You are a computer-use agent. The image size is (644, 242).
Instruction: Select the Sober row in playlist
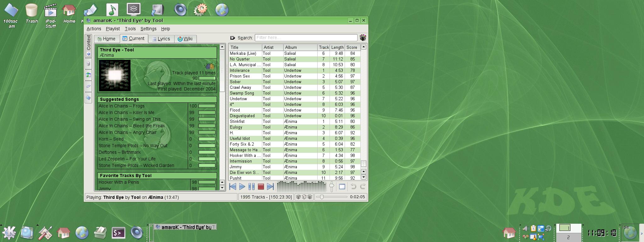(294, 82)
